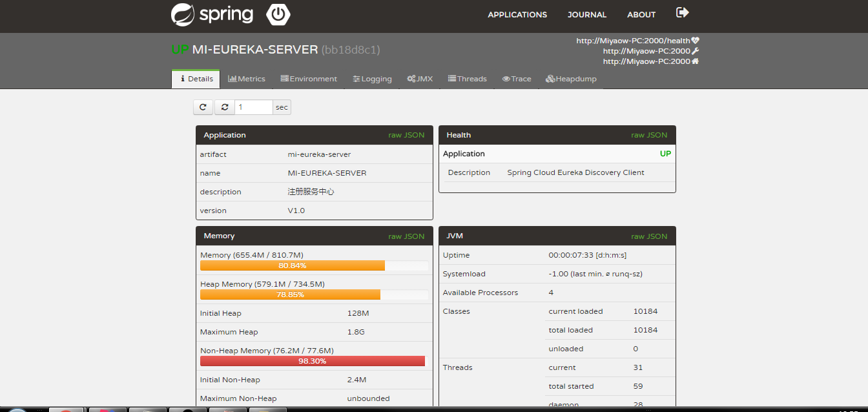Click Classes unloaded value 0
Screen dimensions: 868x412
click(635, 349)
